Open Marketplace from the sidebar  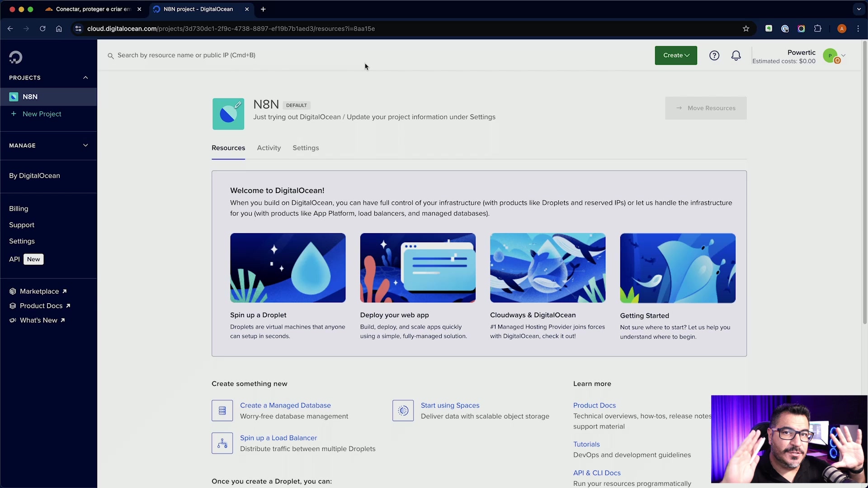pos(13,291)
